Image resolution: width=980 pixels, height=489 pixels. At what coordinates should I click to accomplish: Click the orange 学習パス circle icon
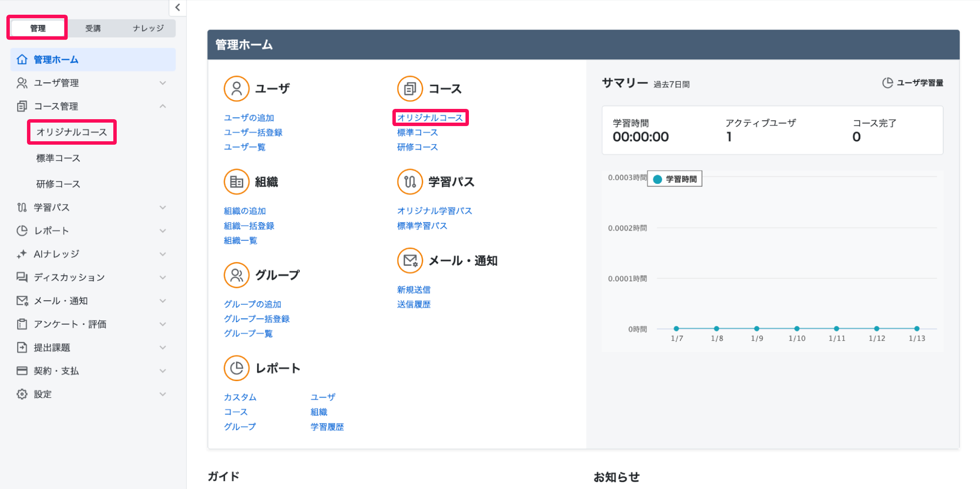point(410,182)
